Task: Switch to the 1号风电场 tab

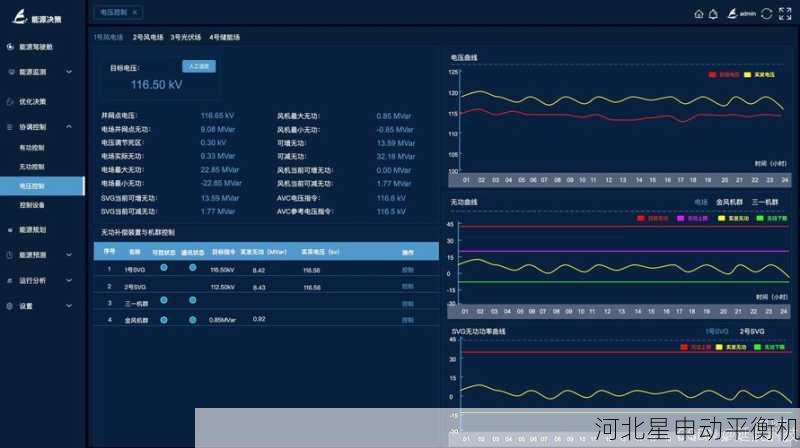Action: coord(108,37)
